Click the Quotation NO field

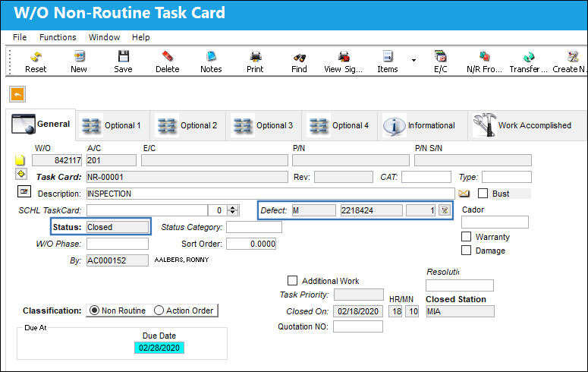pyautogui.click(x=358, y=326)
